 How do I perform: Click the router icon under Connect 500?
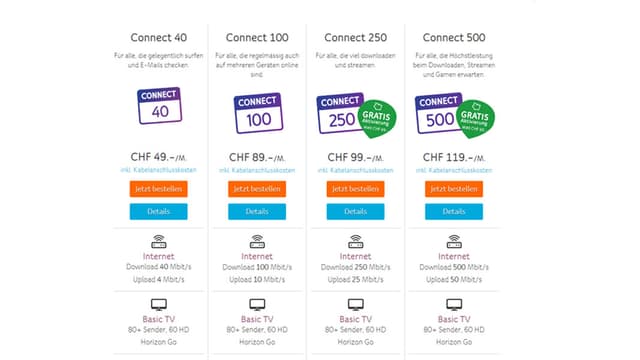coord(454,242)
